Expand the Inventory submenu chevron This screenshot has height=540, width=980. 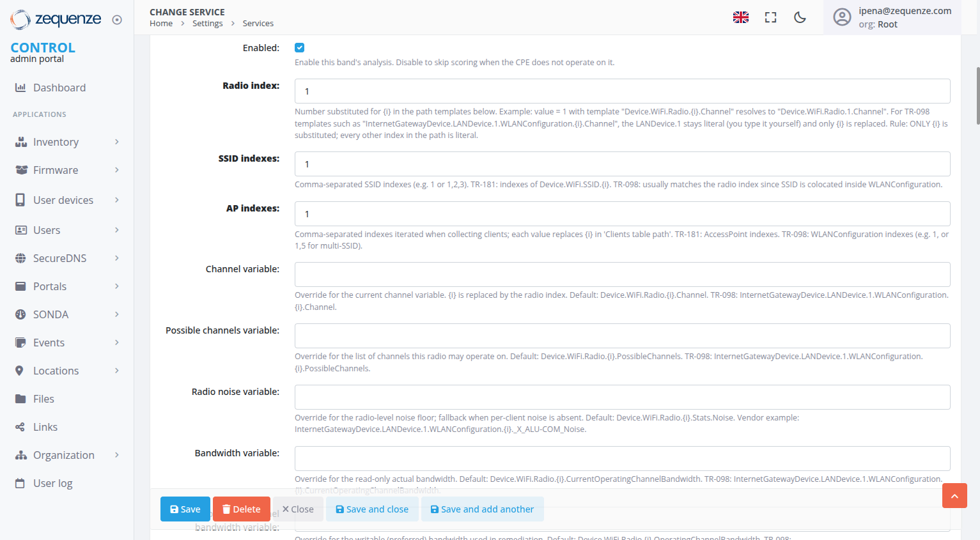(117, 142)
